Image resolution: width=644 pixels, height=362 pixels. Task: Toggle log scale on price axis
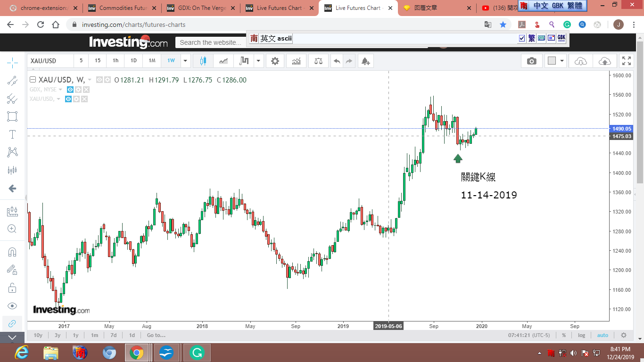click(x=581, y=335)
